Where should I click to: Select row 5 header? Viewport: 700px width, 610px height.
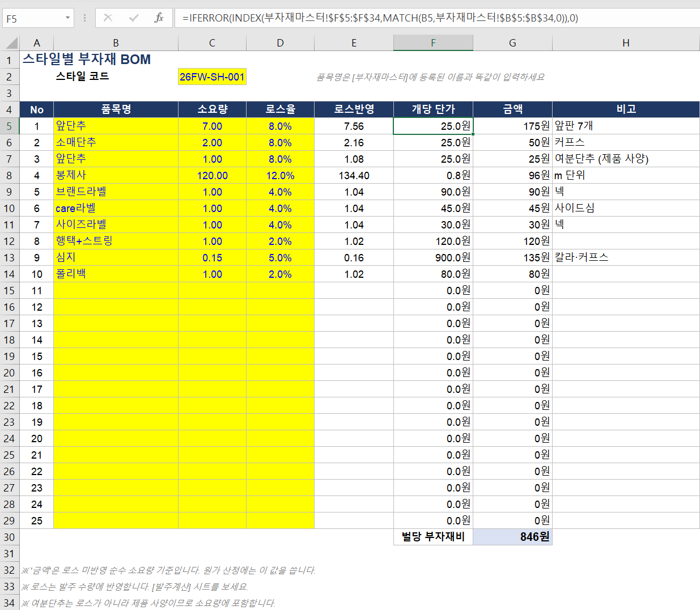point(10,126)
